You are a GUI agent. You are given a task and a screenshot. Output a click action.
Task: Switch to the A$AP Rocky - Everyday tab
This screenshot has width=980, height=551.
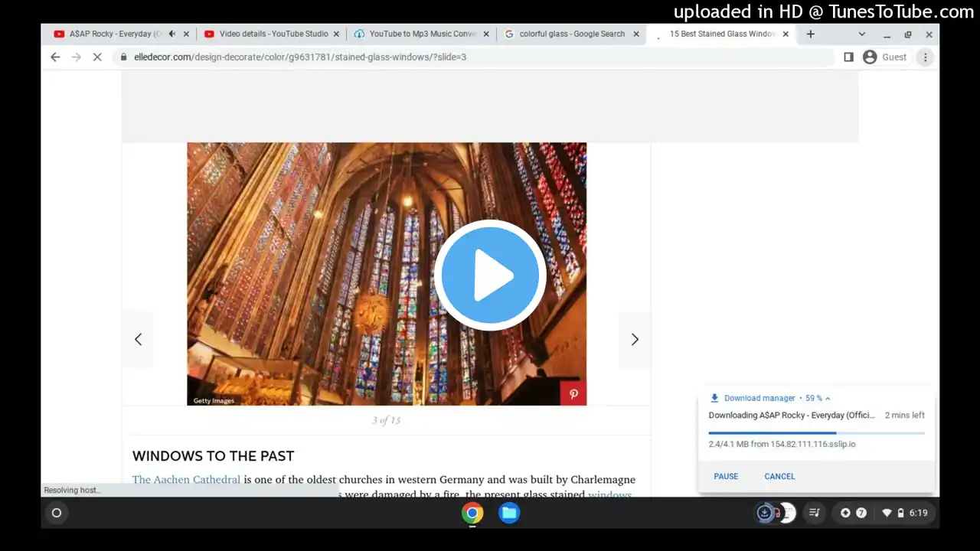click(114, 34)
